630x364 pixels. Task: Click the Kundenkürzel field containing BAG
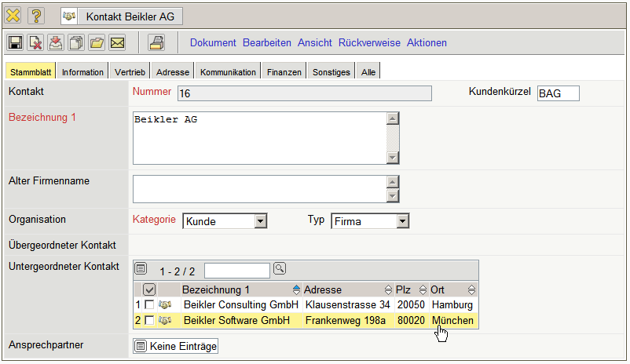(x=558, y=94)
